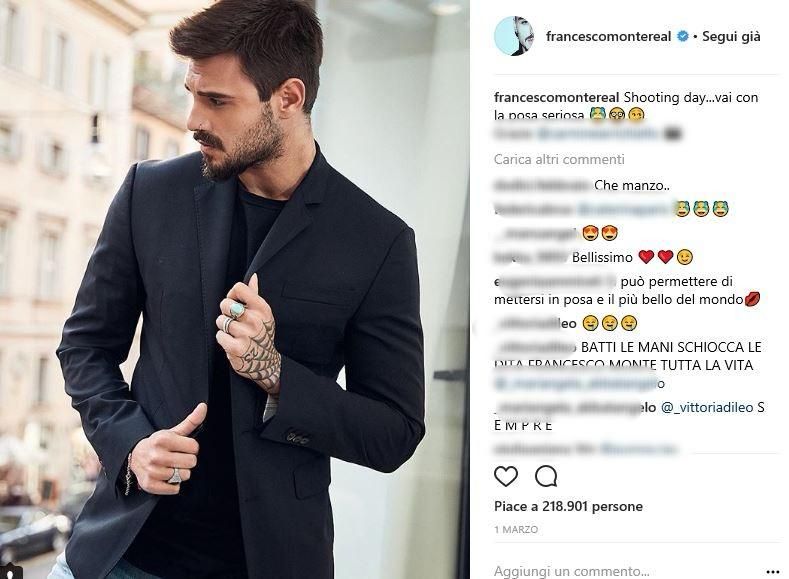Screen dimensions: 789x579
Task: Click the main photo of the man
Action: tap(235, 289)
